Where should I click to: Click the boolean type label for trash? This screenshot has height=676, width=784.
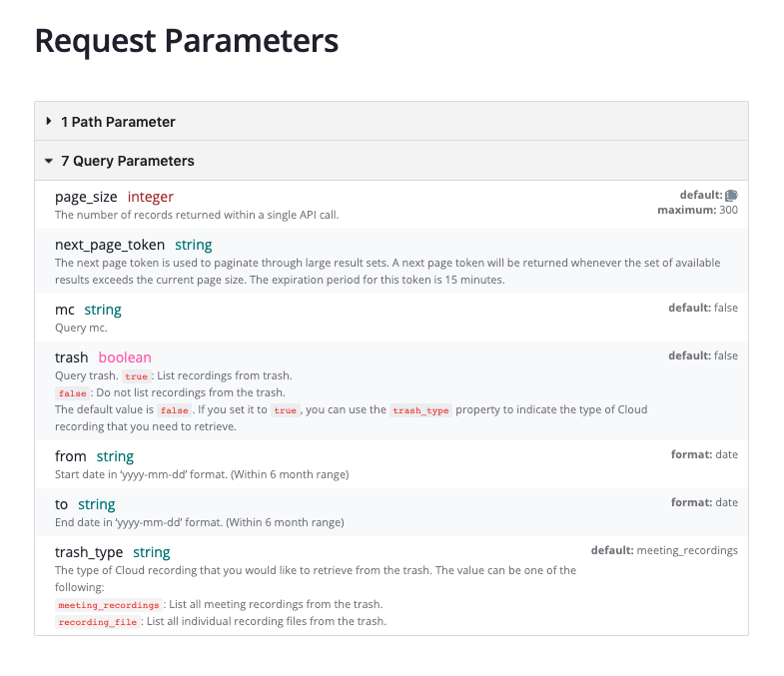125,357
